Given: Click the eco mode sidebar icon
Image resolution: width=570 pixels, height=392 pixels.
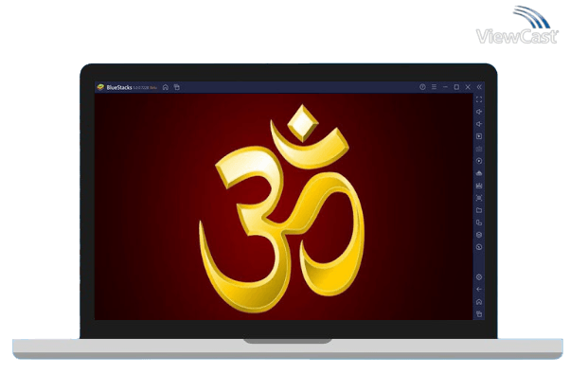Looking at the screenshot, I should (479, 247).
